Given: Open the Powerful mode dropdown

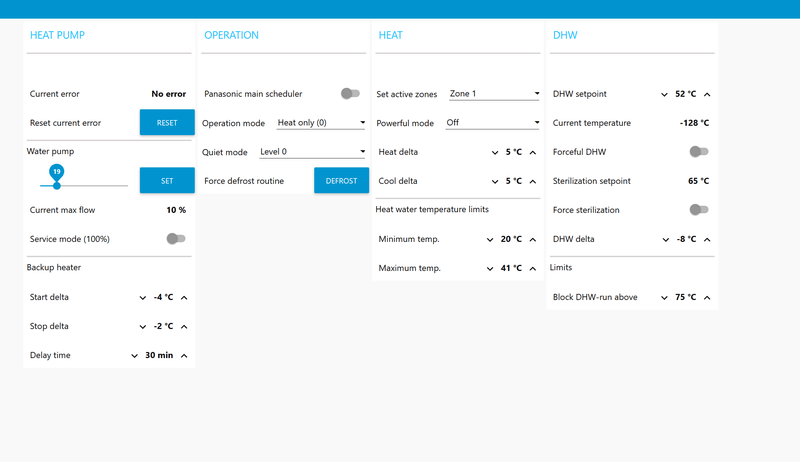Looking at the screenshot, I should 492,123.
